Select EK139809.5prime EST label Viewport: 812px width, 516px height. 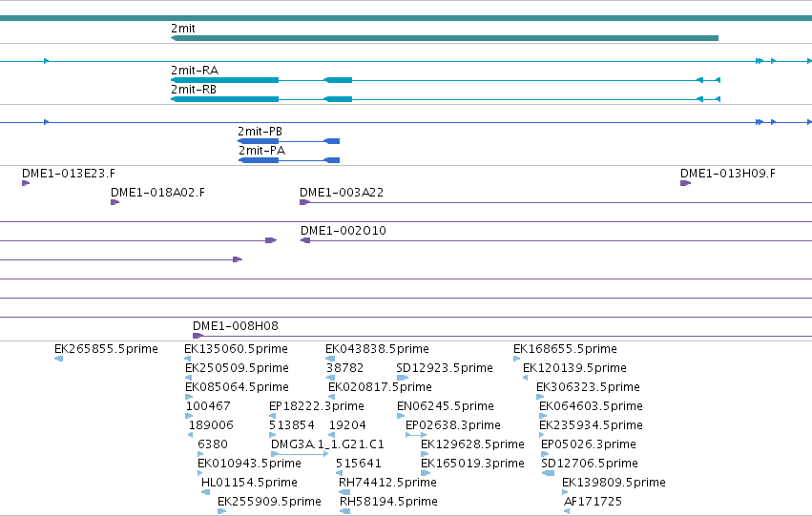click(x=614, y=483)
